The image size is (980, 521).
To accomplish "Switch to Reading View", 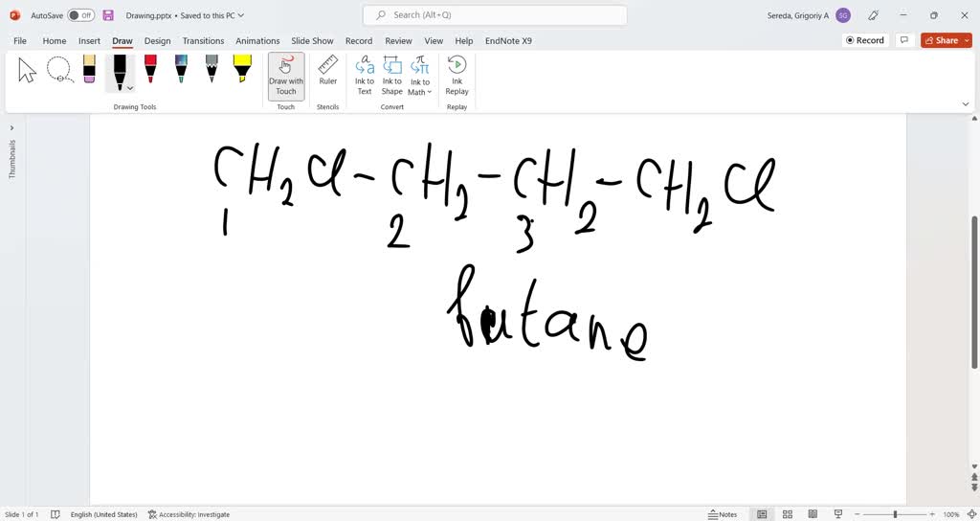I will click(x=813, y=514).
